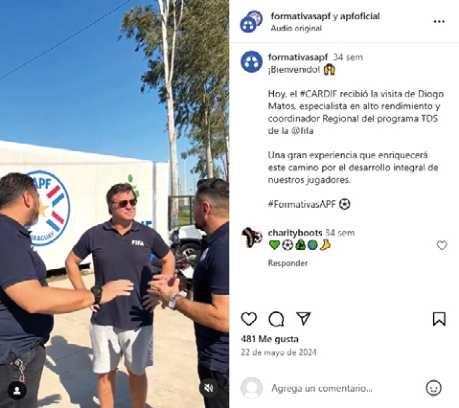
Task: Click the Audio original link
Action: [x=296, y=28]
